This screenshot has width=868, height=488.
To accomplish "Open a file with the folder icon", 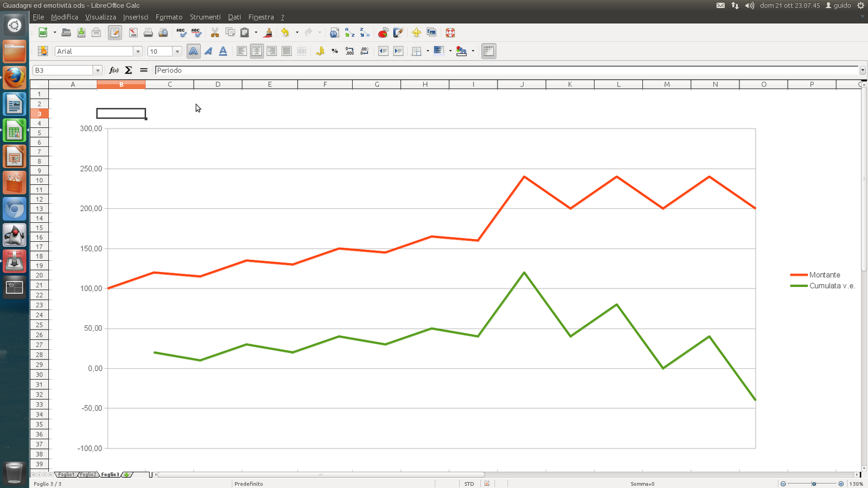I will click(66, 33).
